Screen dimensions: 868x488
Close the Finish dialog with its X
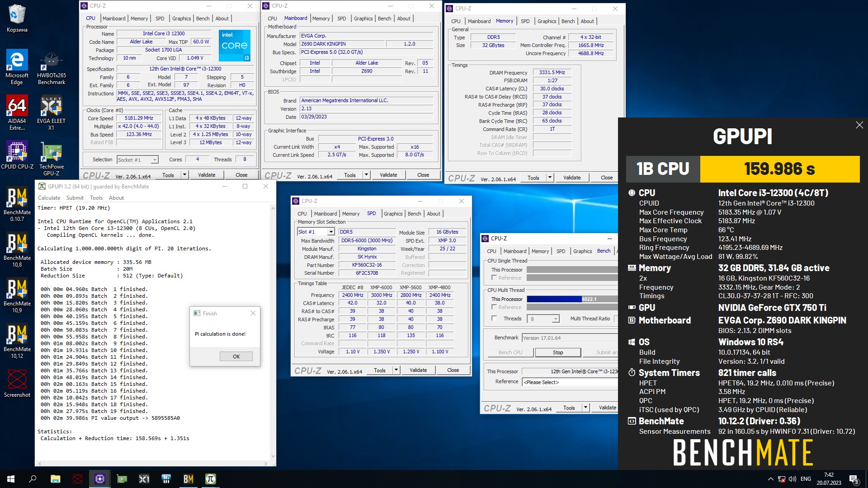253,313
